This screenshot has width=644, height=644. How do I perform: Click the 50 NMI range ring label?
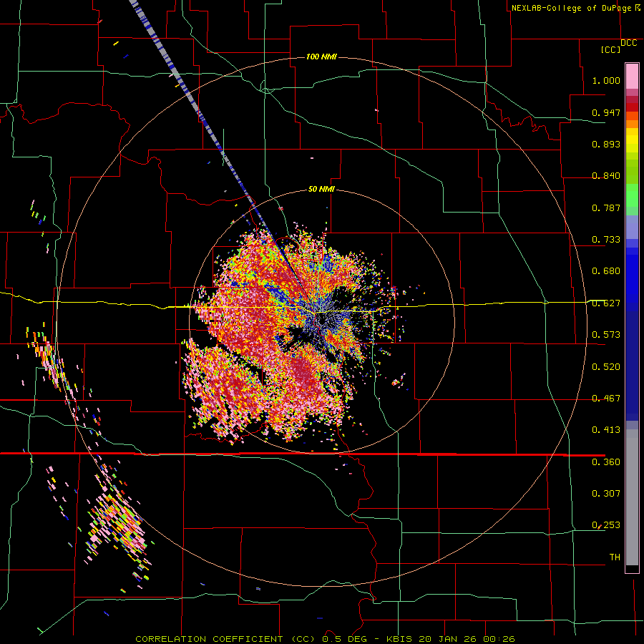[x=321, y=190]
